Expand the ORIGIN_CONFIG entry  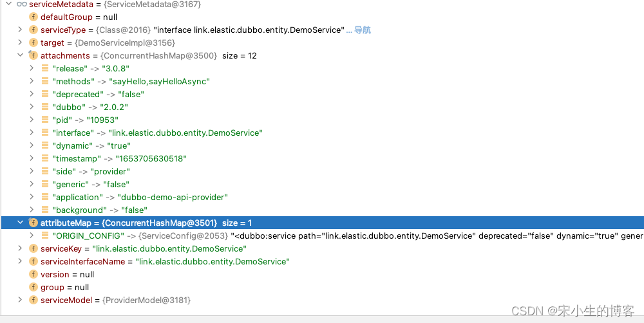(32, 236)
